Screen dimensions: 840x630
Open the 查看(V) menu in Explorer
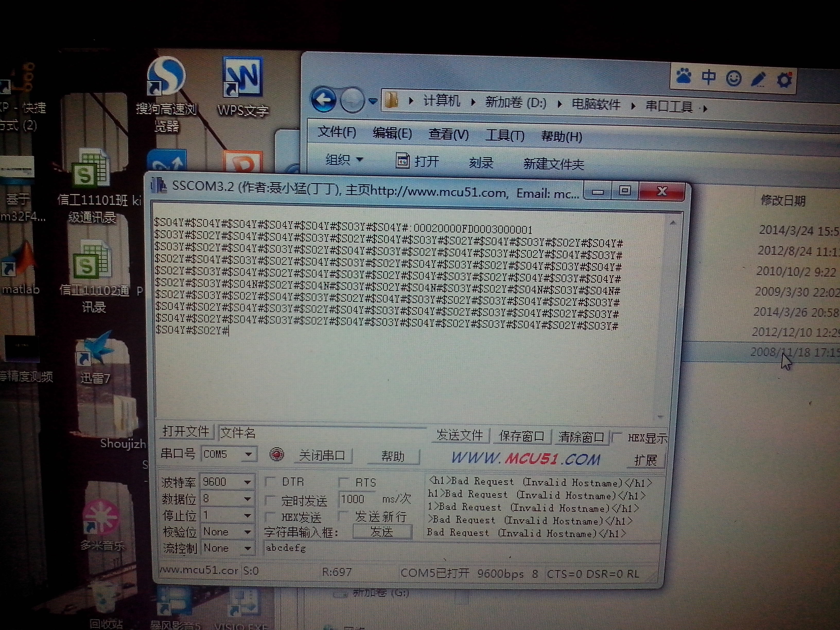point(449,134)
